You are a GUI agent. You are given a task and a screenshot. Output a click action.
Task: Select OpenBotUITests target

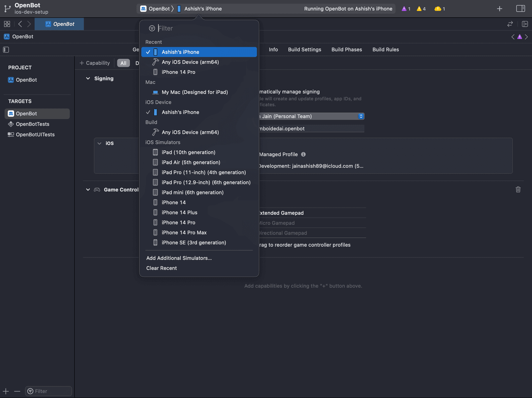coord(37,135)
